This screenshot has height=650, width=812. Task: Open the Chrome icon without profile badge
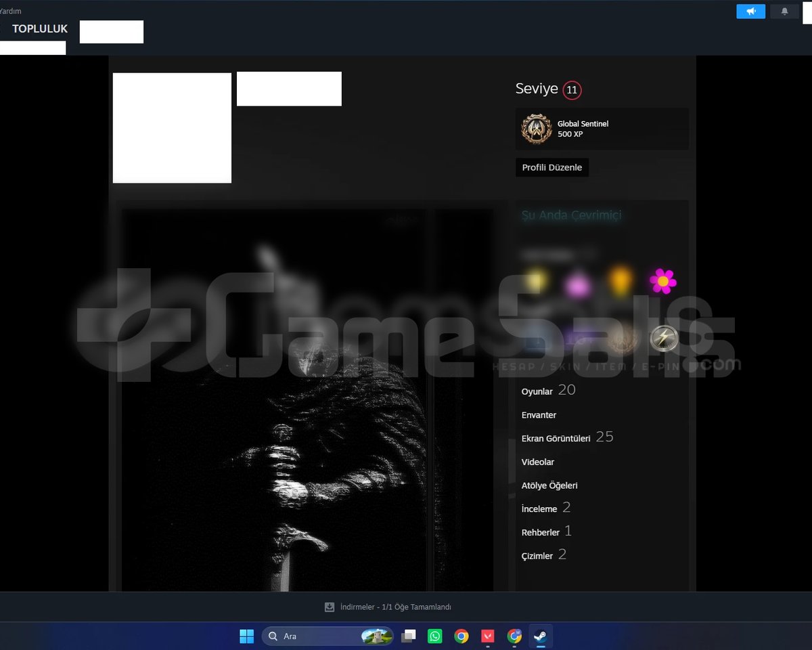pos(461,636)
